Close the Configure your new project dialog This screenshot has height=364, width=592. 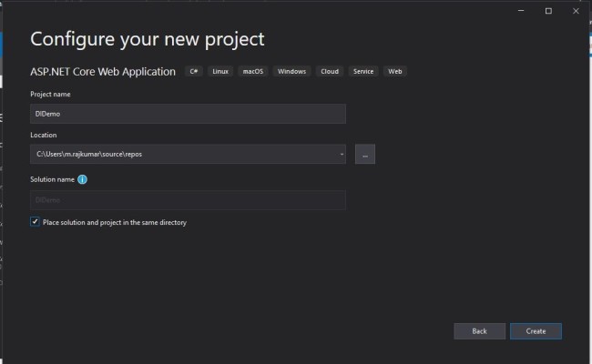[x=575, y=11]
